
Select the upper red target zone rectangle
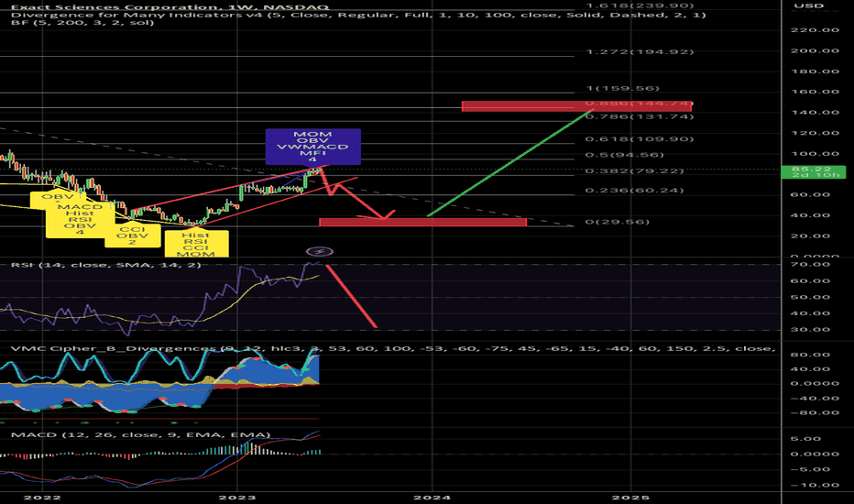(x=576, y=105)
